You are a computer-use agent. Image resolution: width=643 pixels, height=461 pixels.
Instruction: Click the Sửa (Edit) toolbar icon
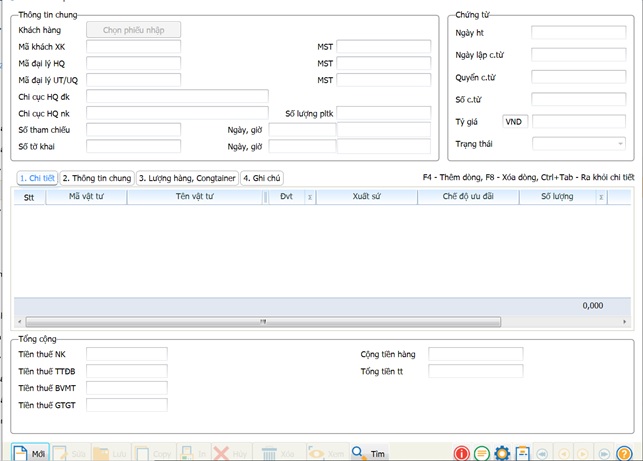pos(60,453)
